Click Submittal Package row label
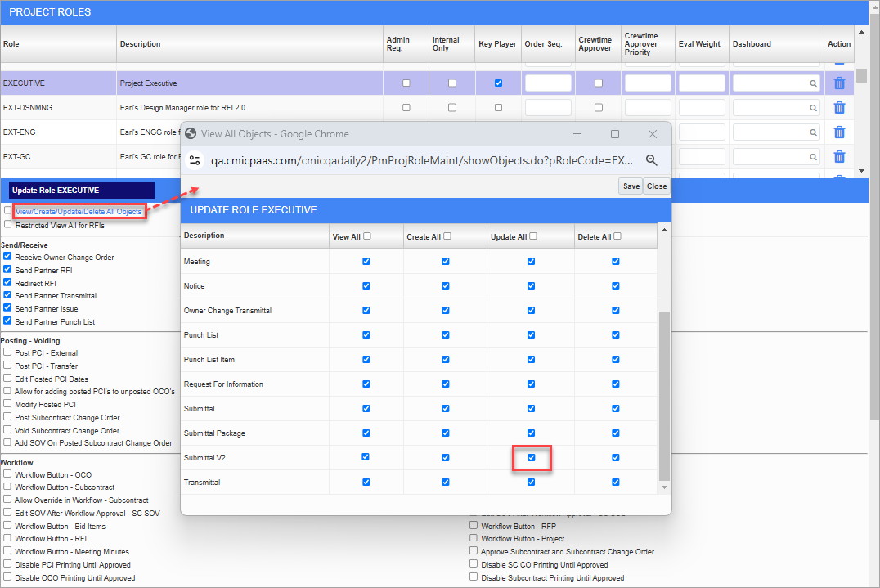This screenshot has height=588, width=880. pos(214,433)
